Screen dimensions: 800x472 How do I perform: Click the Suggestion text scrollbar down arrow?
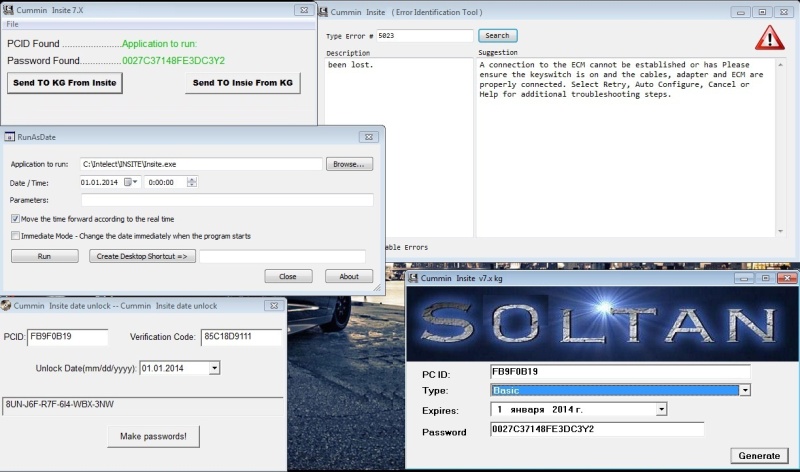[780, 231]
